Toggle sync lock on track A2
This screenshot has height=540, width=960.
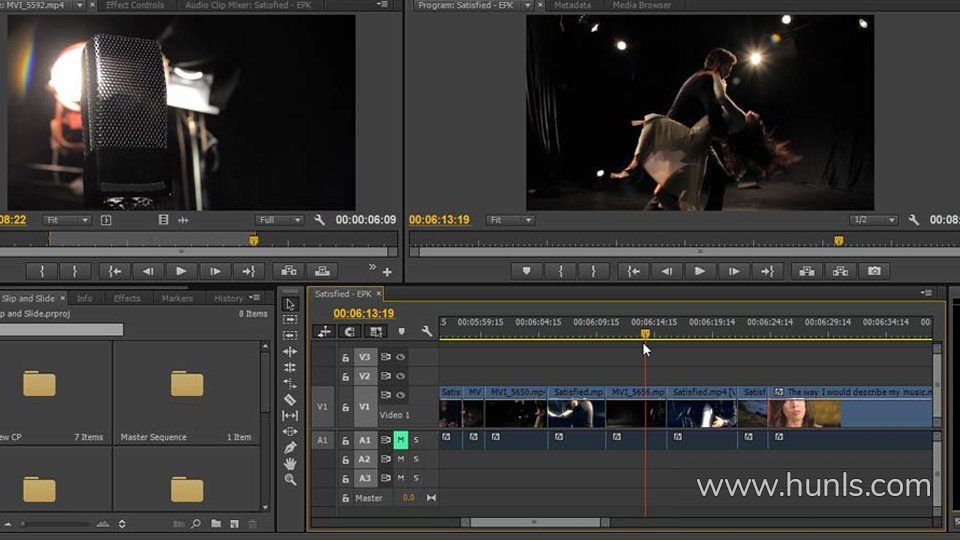(x=386, y=459)
